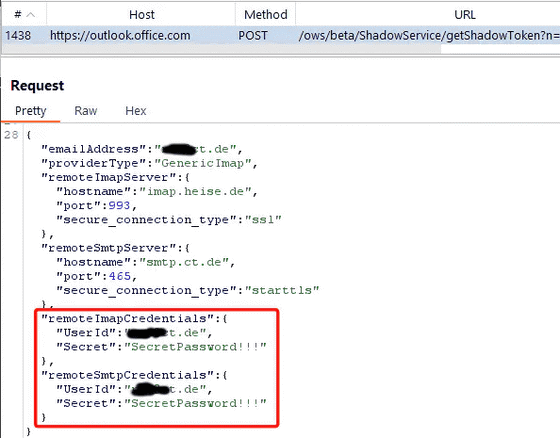Screen dimensions: 560x438
Task: Click the UserId key under remoteImapCredentials
Action: coord(86,333)
